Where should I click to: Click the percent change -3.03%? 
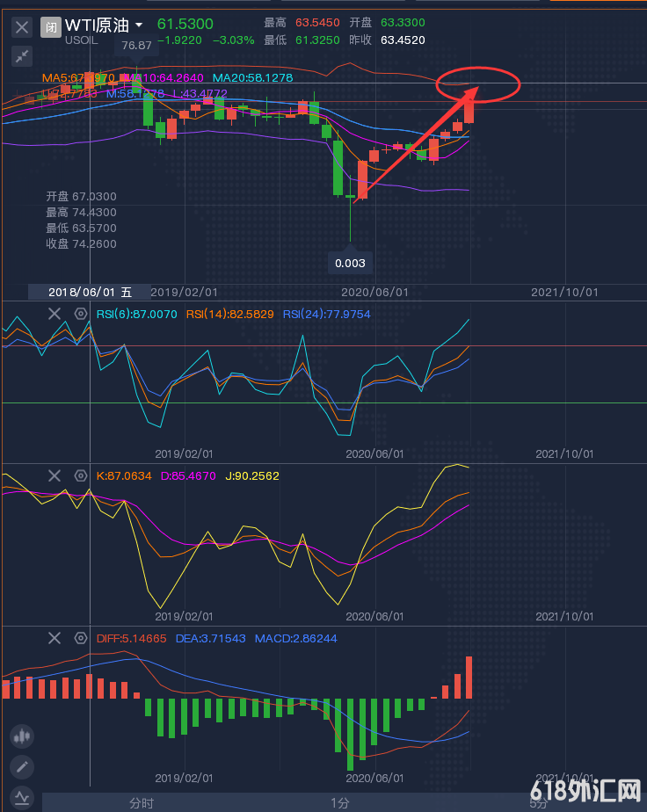[234, 40]
